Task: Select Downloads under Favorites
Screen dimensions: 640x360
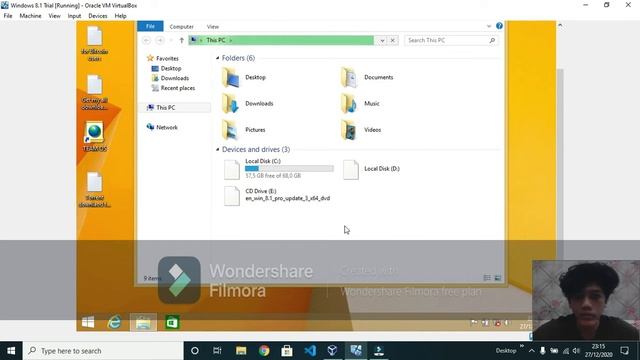Action: pyautogui.click(x=170, y=78)
